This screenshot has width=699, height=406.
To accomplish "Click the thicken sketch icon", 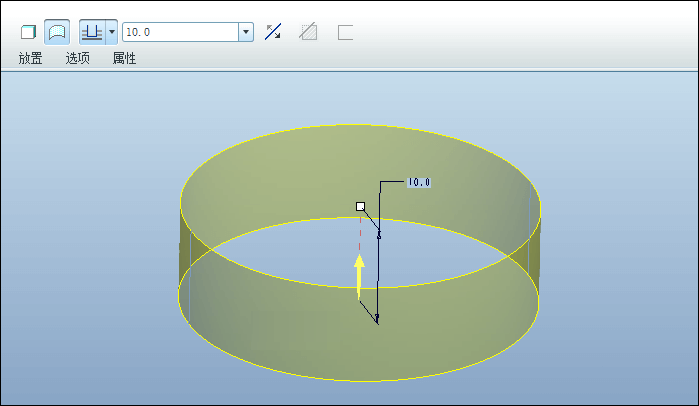I will coord(345,33).
